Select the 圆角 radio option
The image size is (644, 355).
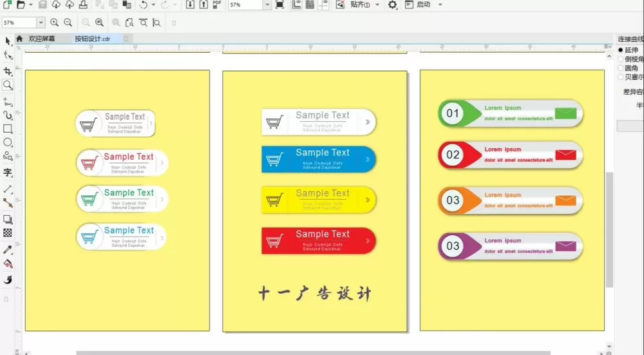[621, 68]
